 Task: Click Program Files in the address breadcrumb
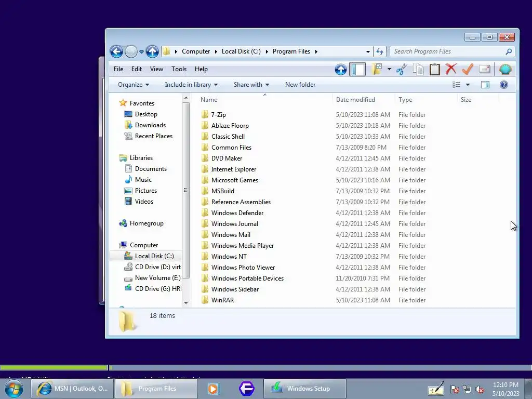(291, 51)
